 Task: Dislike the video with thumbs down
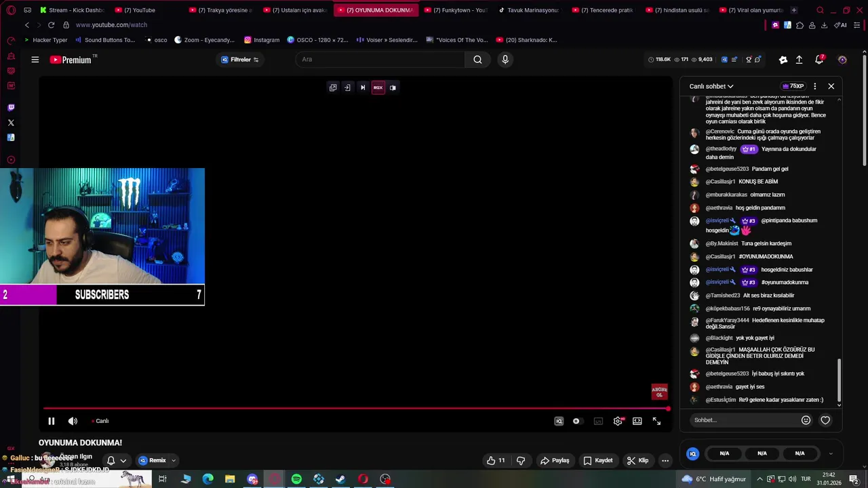click(x=521, y=460)
